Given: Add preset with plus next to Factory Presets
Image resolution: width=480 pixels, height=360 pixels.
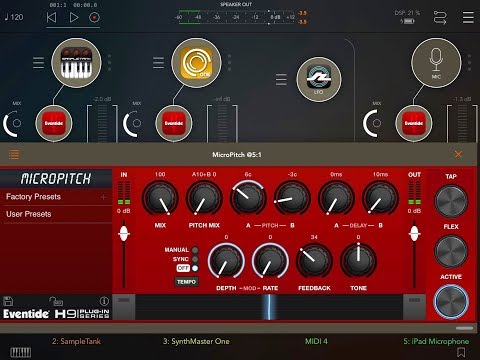Looking at the screenshot, I should coord(103,197).
